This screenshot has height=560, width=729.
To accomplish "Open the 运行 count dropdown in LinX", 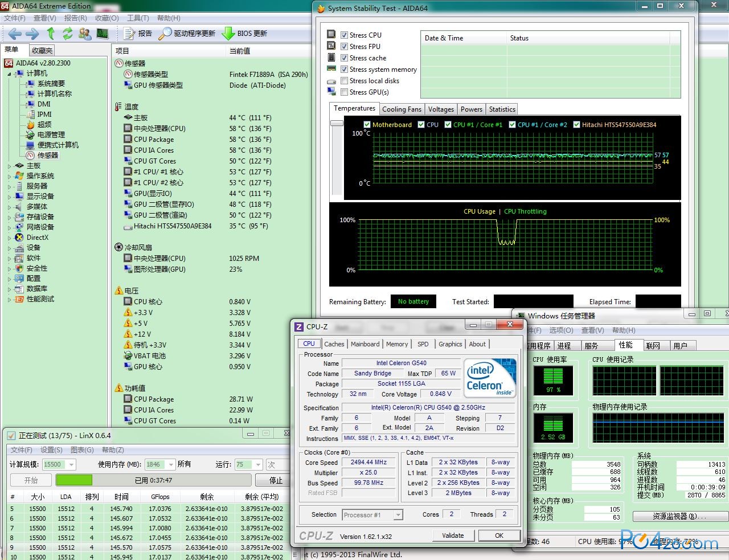I will tap(258, 465).
